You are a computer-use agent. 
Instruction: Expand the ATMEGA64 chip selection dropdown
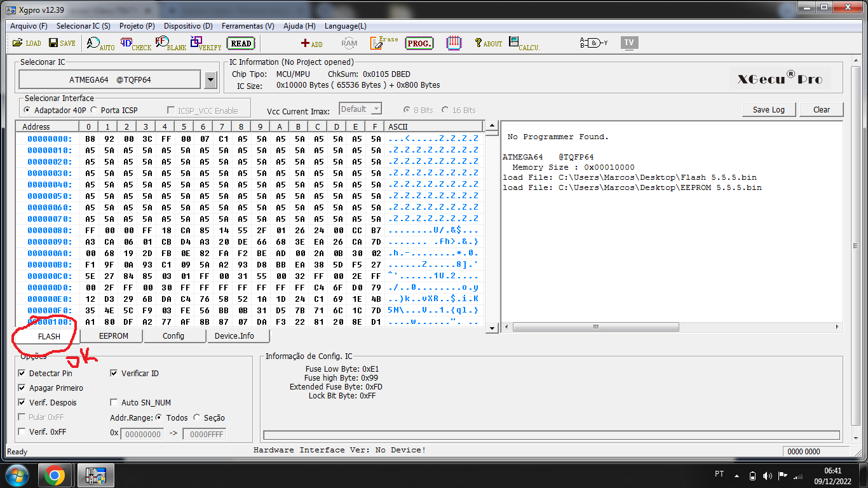pyautogui.click(x=212, y=80)
